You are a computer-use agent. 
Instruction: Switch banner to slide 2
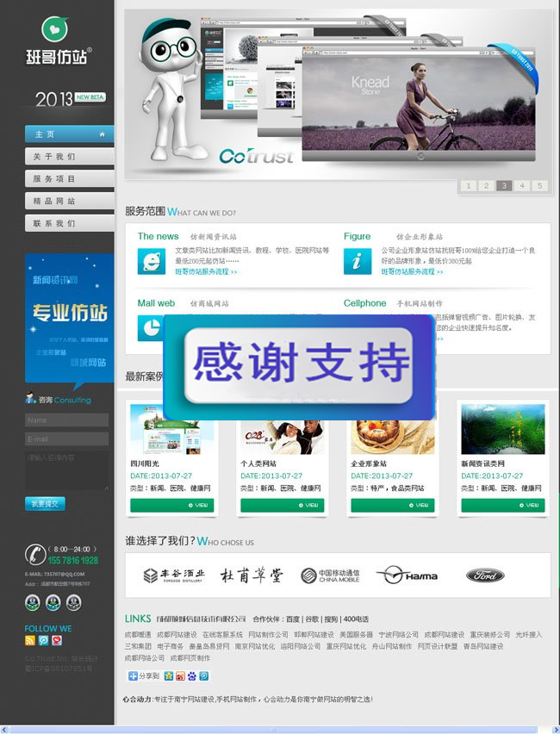pyautogui.click(x=487, y=186)
